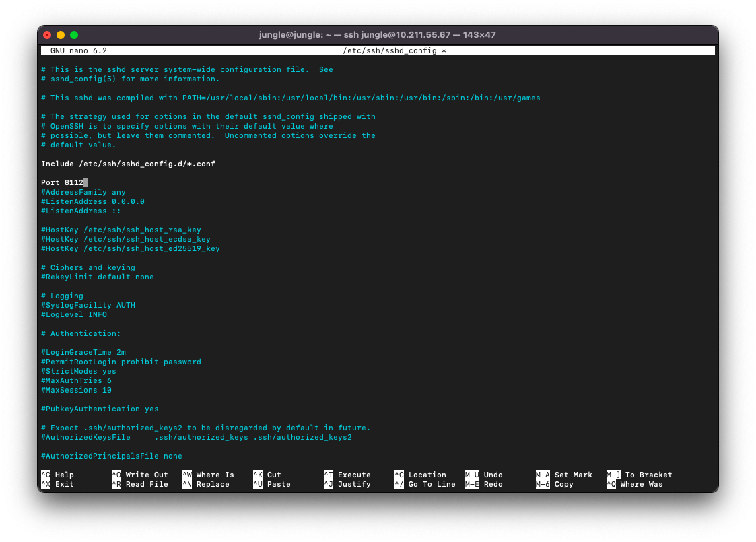The width and height of the screenshot is (756, 542).
Task: Place cursor on the Port 8112 line
Action: click(x=64, y=182)
